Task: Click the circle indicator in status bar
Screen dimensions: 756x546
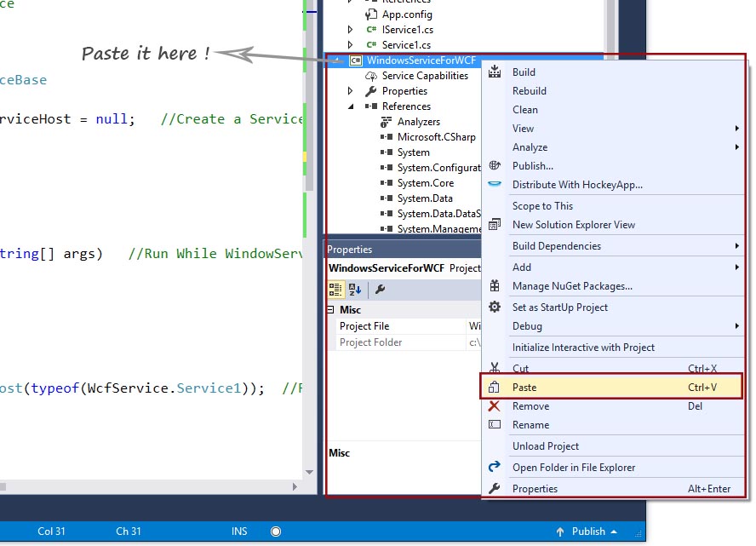Action: 276,532
